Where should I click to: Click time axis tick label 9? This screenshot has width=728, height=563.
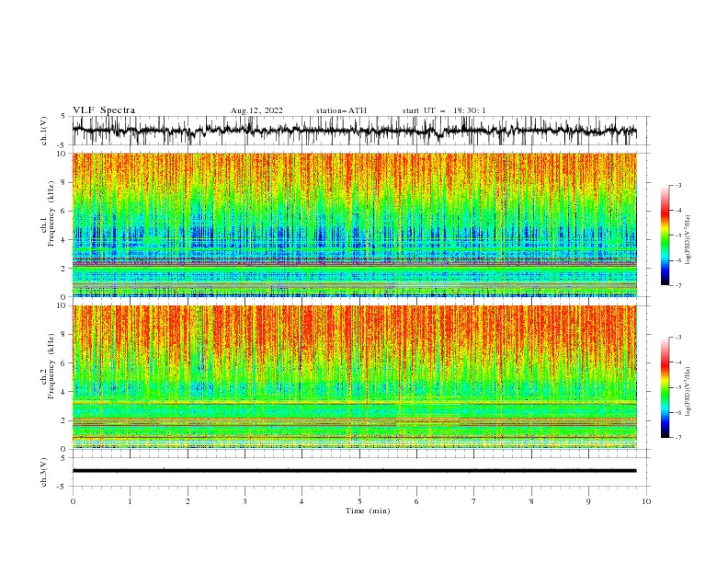tap(588, 501)
